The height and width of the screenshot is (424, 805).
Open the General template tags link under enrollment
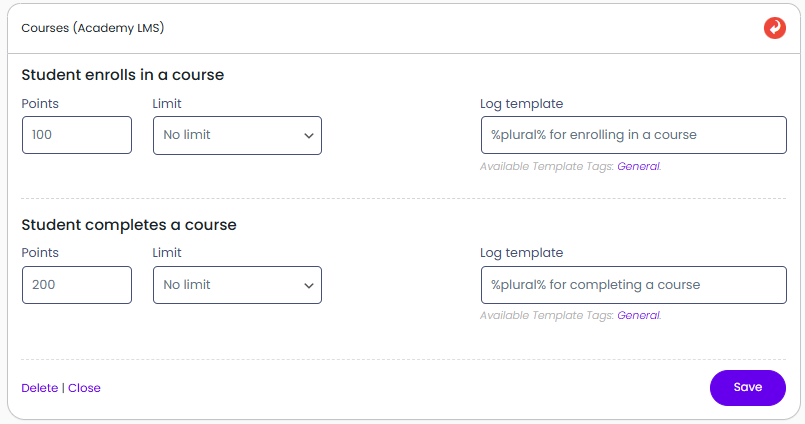click(638, 166)
